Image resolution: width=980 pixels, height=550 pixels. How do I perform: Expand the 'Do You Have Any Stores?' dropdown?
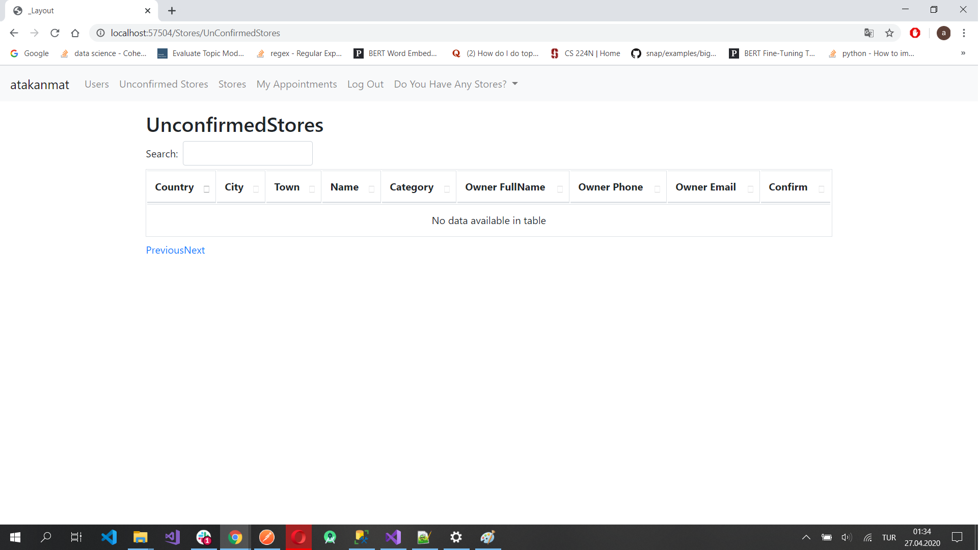(x=456, y=85)
